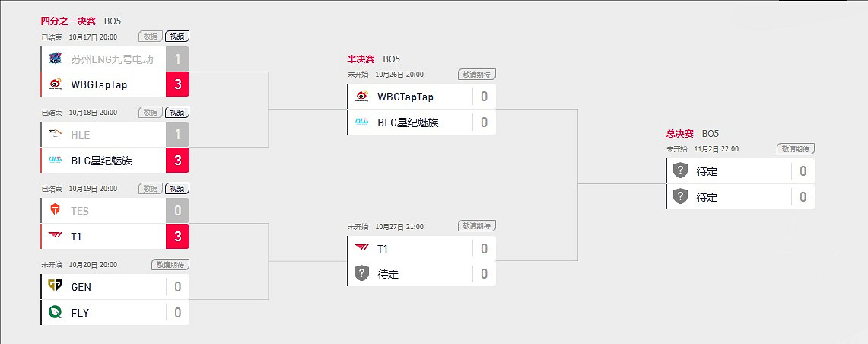Click the top unknown-team shield in the final
Image resolution: width=868 pixels, height=344 pixels.
click(681, 171)
